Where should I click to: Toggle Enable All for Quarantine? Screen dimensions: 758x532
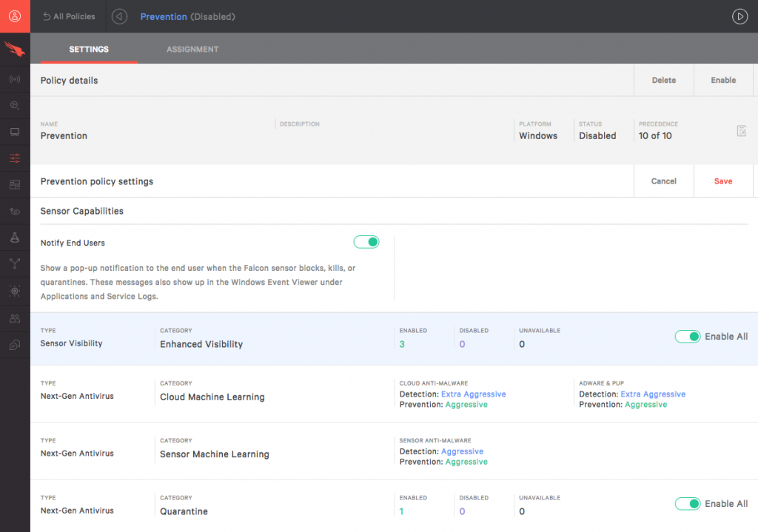pyautogui.click(x=688, y=504)
